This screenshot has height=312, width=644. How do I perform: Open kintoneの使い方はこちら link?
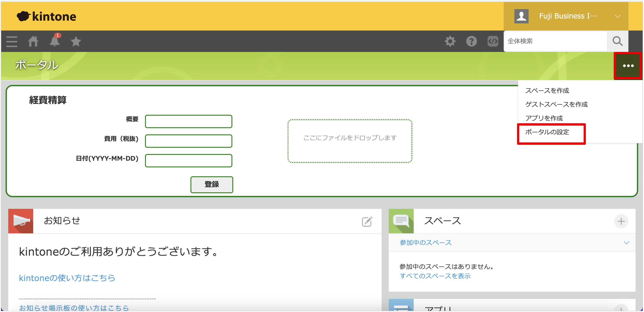pos(67,278)
